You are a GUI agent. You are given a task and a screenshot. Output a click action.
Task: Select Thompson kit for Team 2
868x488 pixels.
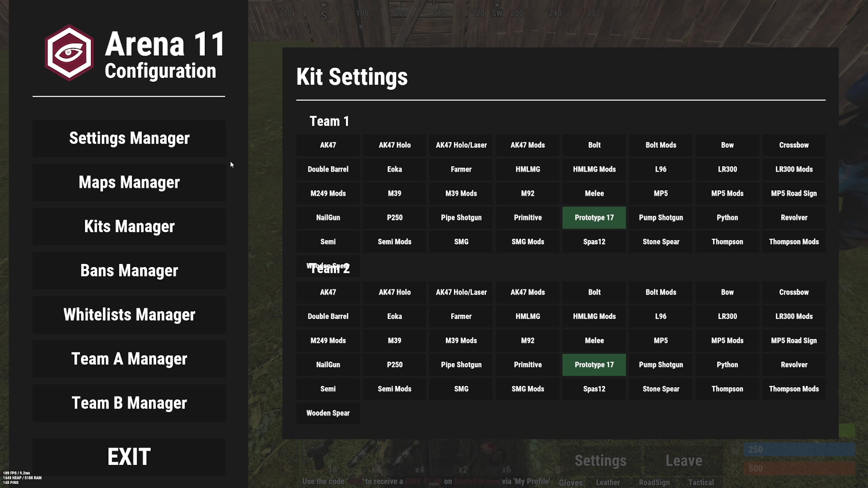point(727,389)
